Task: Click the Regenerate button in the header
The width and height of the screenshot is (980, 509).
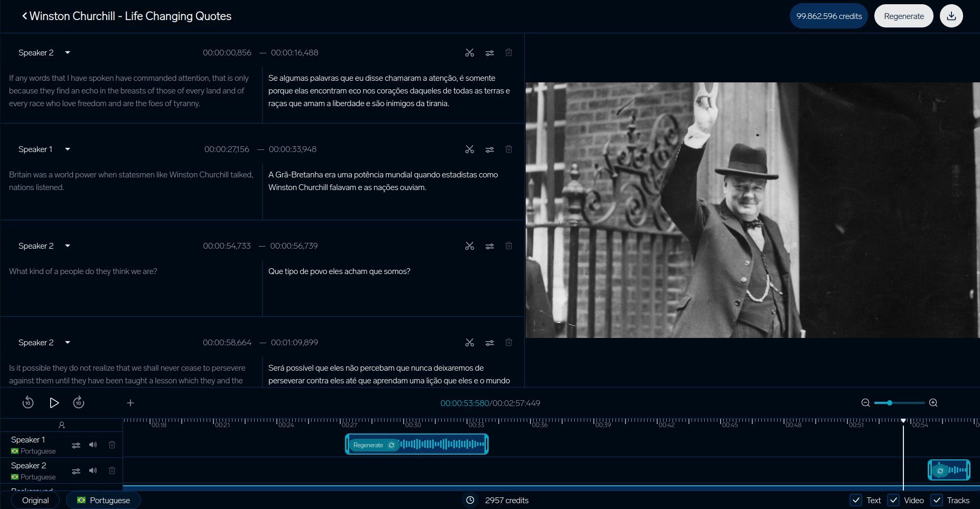Action: [x=903, y=16]
